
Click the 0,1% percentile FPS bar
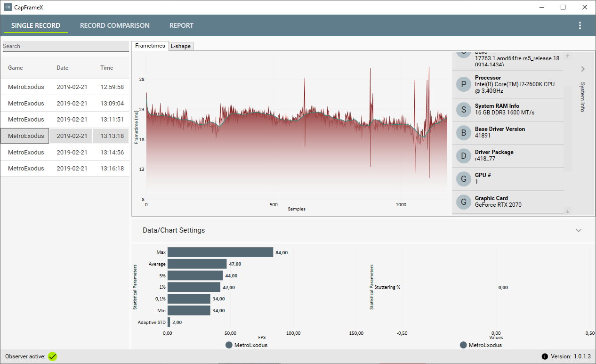pyautogui.click(x=189, y=299)
